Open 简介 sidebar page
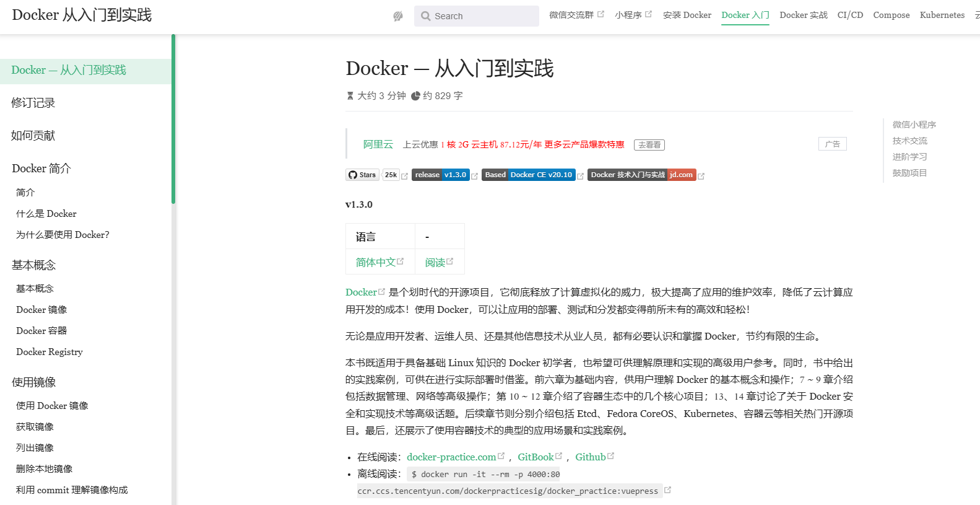Viewport: 980px width, 505px height. coord(25,193)
